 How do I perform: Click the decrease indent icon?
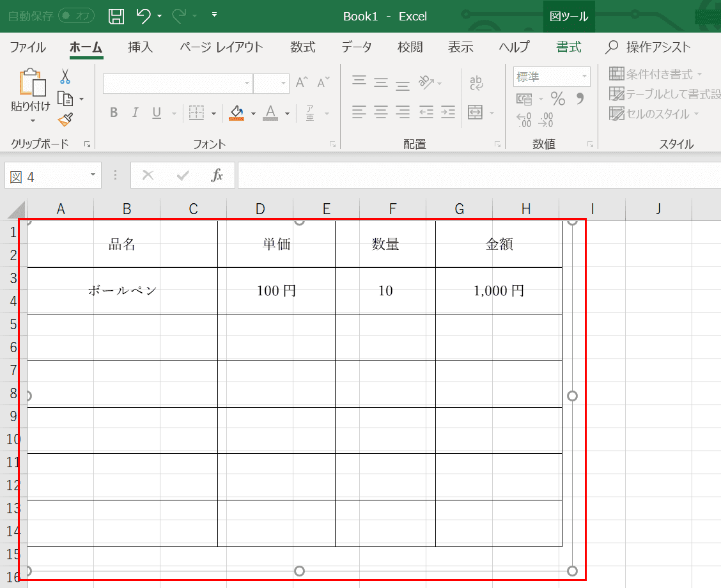point(426,112)
